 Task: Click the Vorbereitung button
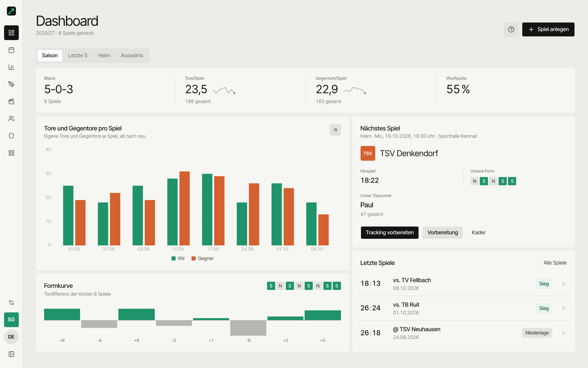pyautogui.click(x=442, y=232)
